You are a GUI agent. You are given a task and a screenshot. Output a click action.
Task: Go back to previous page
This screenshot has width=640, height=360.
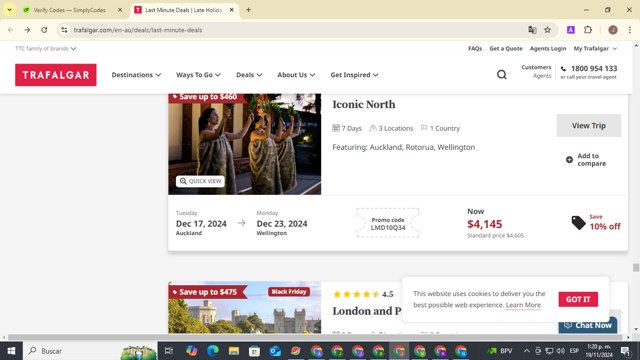coord(11,30)
